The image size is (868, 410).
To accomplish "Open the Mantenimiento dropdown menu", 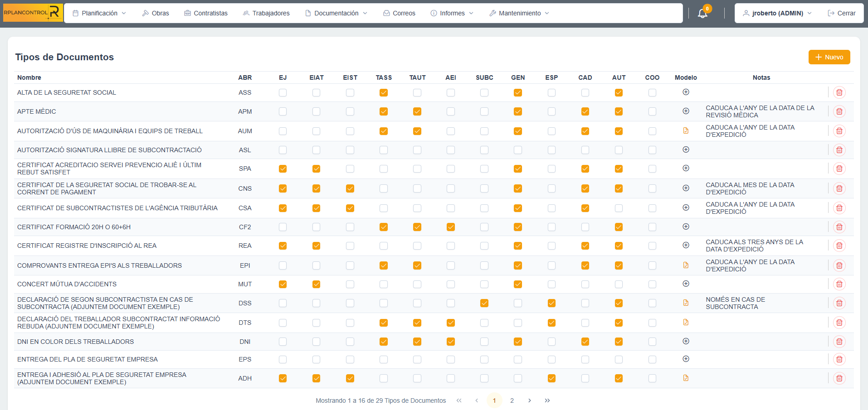I will (x=519, y=13).
